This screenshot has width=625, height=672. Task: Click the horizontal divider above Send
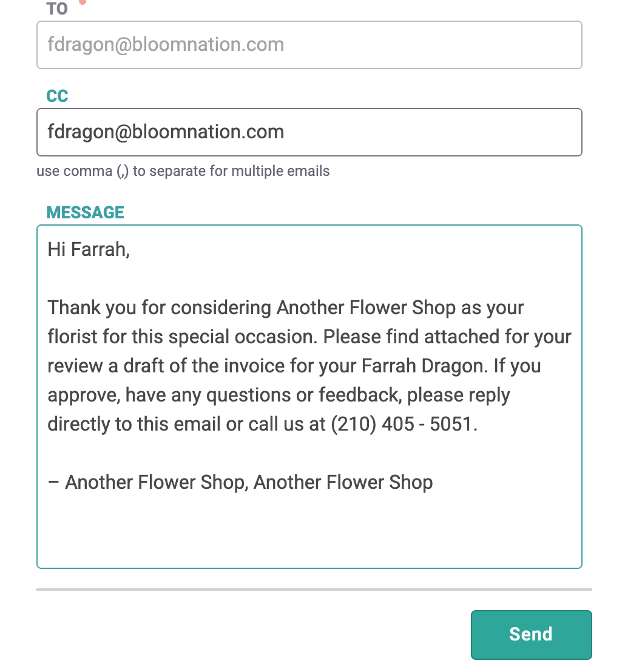tap(314, 590)
